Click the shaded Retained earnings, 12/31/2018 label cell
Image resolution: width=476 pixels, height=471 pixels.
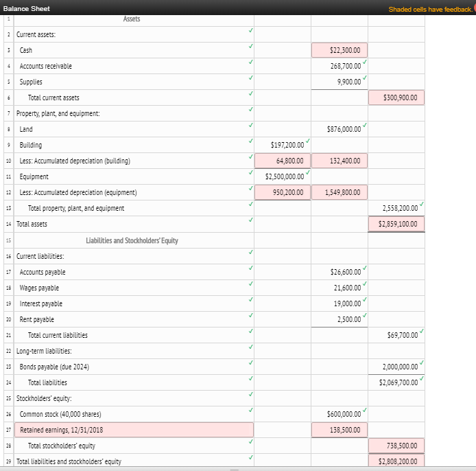tap(134, 430)
